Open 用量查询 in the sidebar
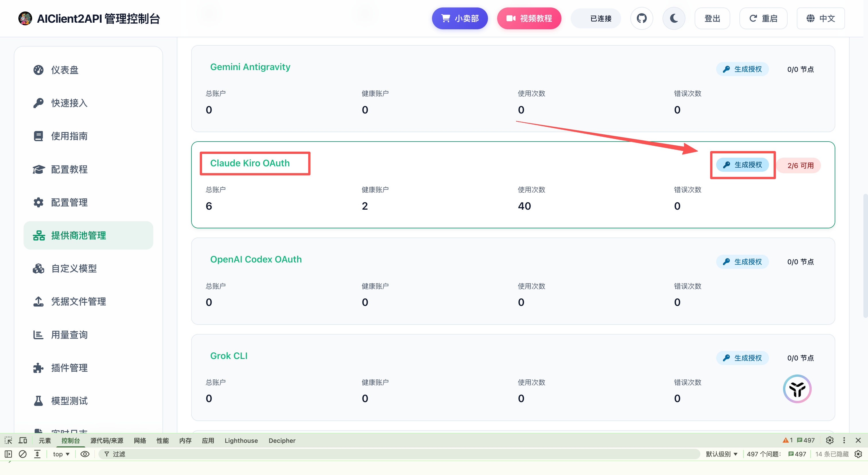Viewport: 868px width, 475px height. pyautogui.click(x=88, y=335)
